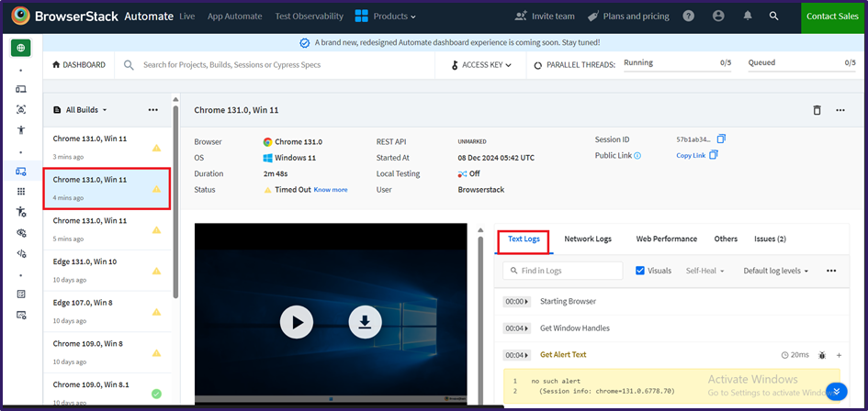Click the Know more link
The image size is (868, 411).
pos(331,190)
